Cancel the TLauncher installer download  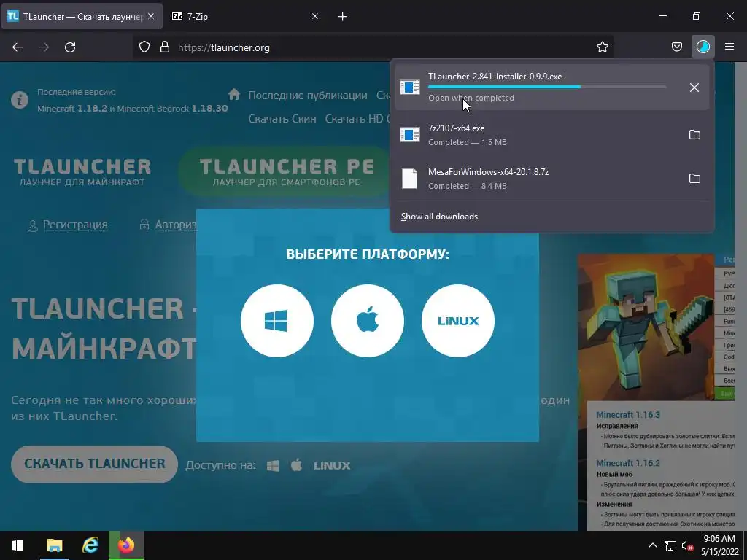point(694,87)
